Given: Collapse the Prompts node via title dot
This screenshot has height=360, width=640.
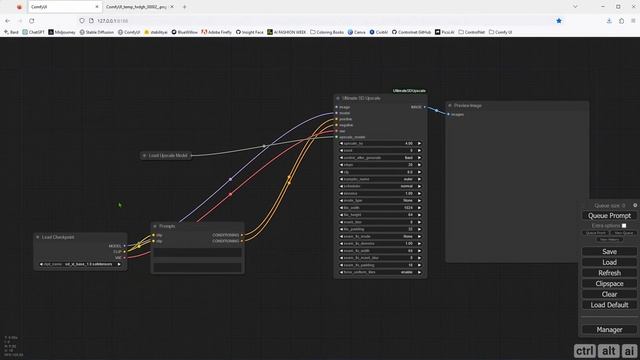Looking at the screenshot, I should click(155, 226).
